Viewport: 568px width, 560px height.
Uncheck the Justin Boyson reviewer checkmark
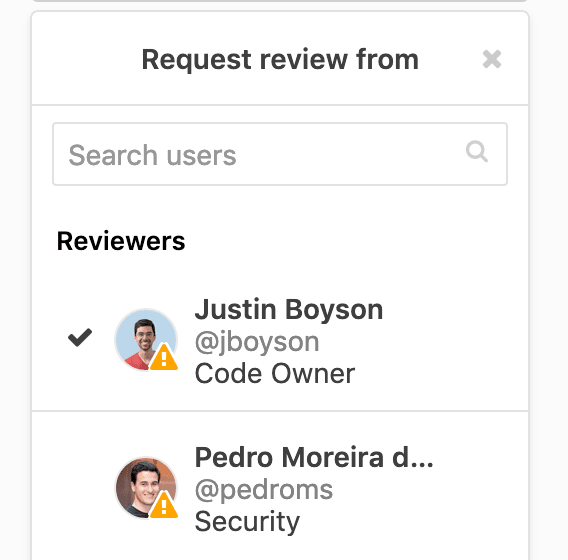click(x=80, y=337)
